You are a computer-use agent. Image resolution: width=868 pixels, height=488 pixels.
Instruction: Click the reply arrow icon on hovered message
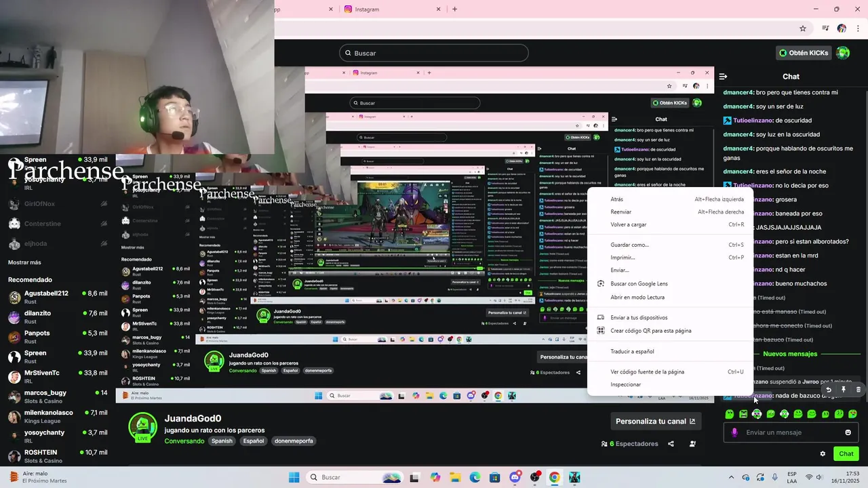point(829,390)
